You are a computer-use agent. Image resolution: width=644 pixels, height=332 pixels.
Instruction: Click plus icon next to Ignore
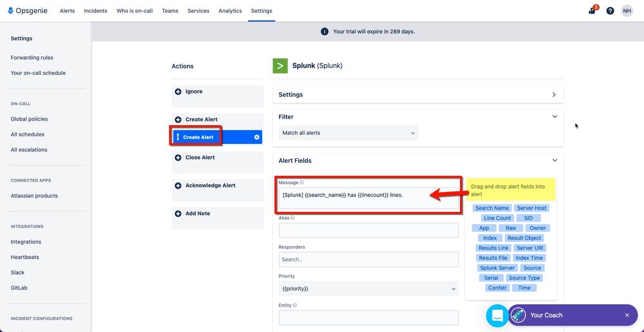tap(178, 92)
